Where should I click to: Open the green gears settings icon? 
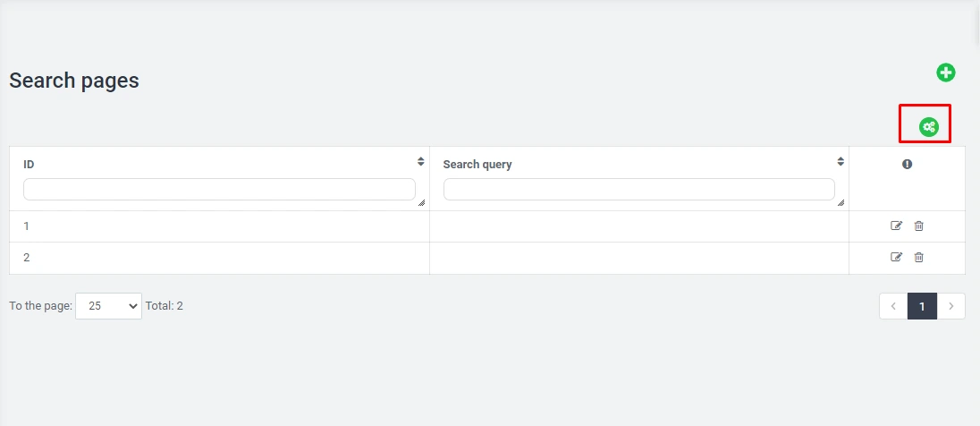[x=928, y=127]
